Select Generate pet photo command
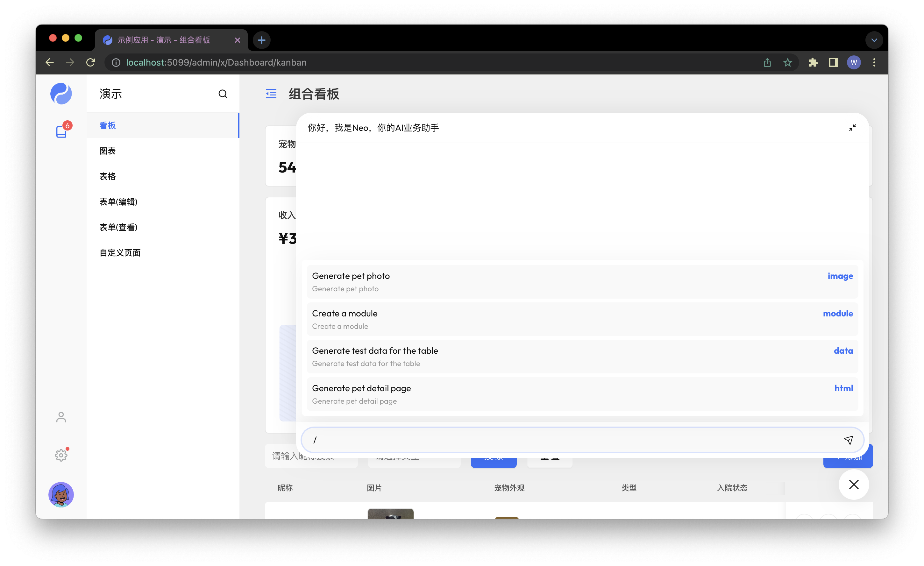Image resolution: width=924 pixels, height=566 pixels. 582,282
